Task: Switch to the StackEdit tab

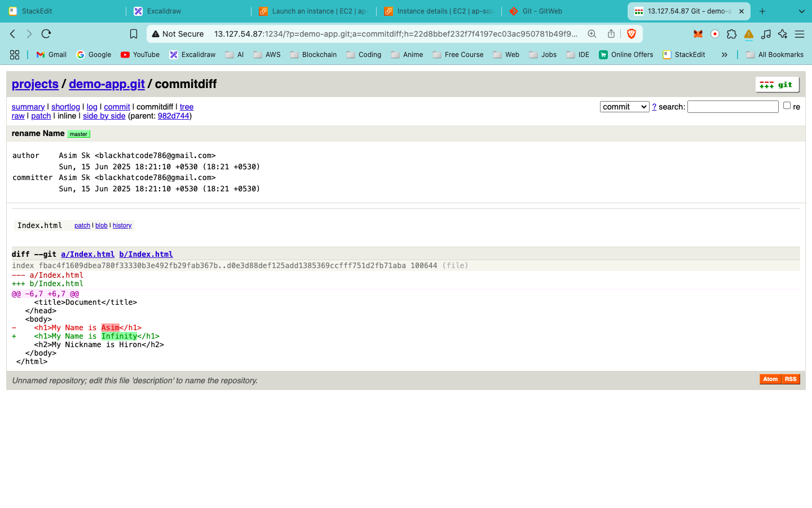Action: pos(63,11)
